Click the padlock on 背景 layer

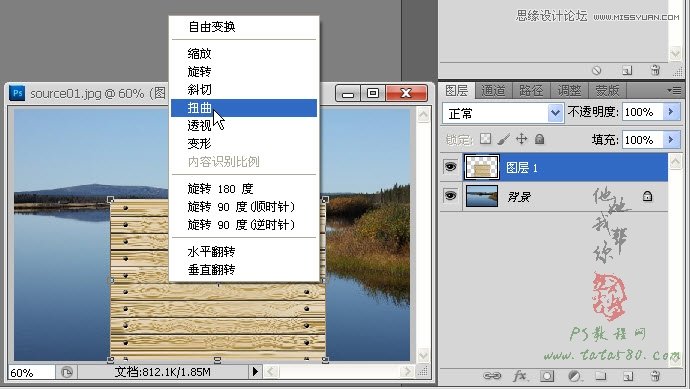(x=647, y=196)
